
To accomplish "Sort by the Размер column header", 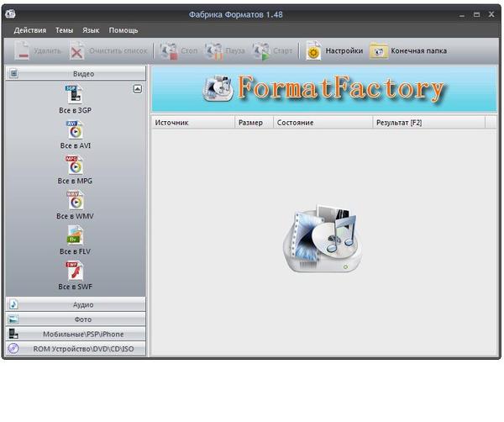I will coord(255,123).
